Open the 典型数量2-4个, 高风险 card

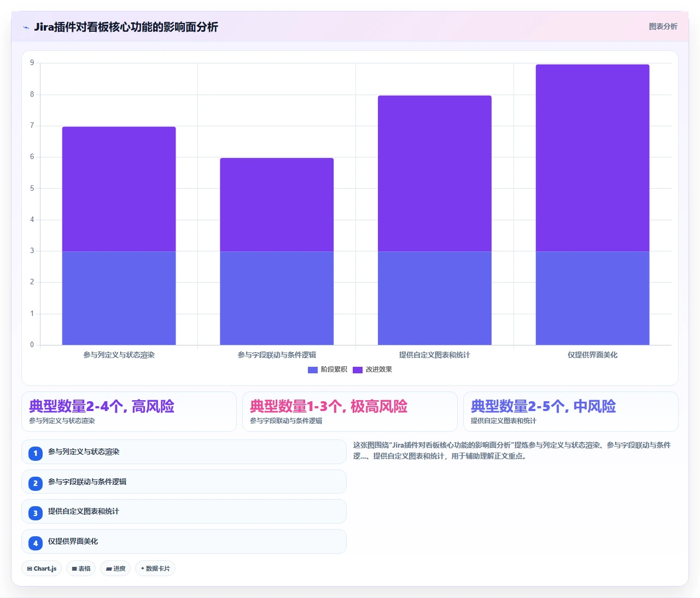tap(129, 412)
